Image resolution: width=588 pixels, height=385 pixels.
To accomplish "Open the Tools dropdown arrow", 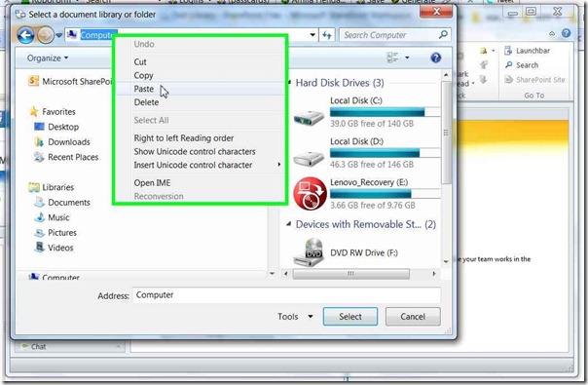I will tap(311, 317).
